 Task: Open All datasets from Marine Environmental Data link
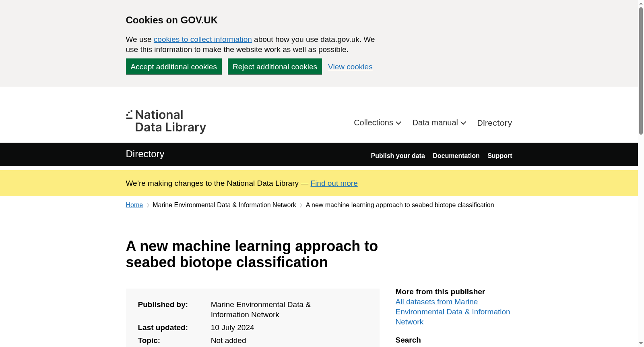point(453,312)
